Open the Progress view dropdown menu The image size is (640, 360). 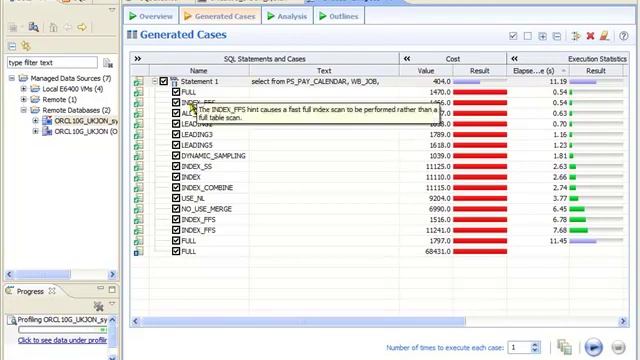click(112, 304)
